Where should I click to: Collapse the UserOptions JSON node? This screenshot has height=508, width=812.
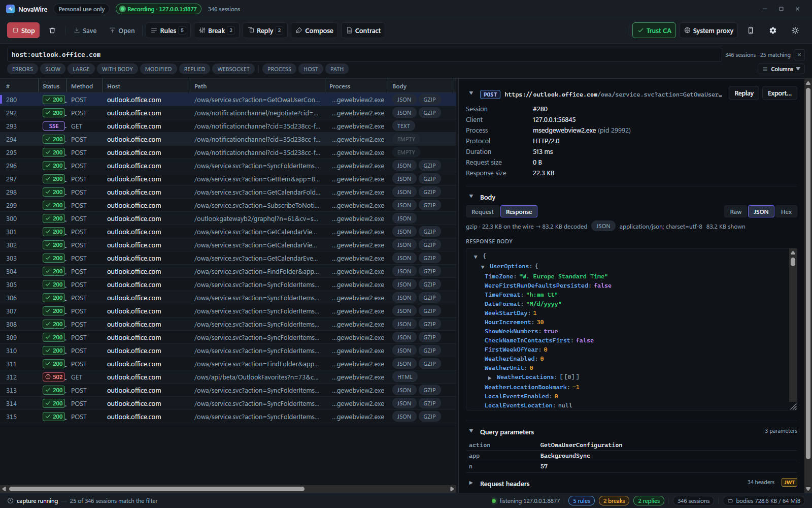click(x=483, y=267)
